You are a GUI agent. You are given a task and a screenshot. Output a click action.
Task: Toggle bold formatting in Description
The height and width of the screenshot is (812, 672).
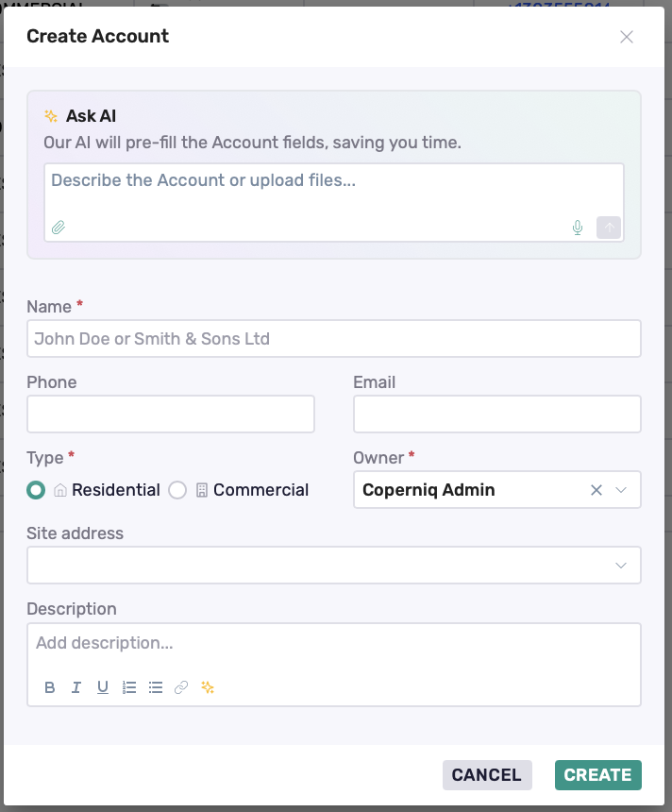[x=50, y=687]
